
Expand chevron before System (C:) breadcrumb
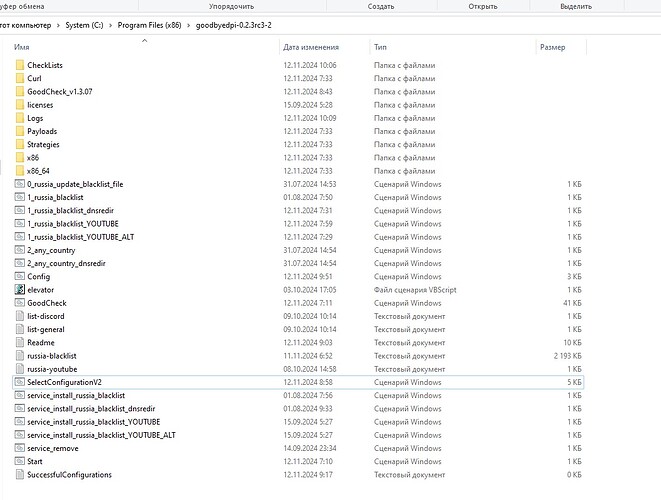58,25
